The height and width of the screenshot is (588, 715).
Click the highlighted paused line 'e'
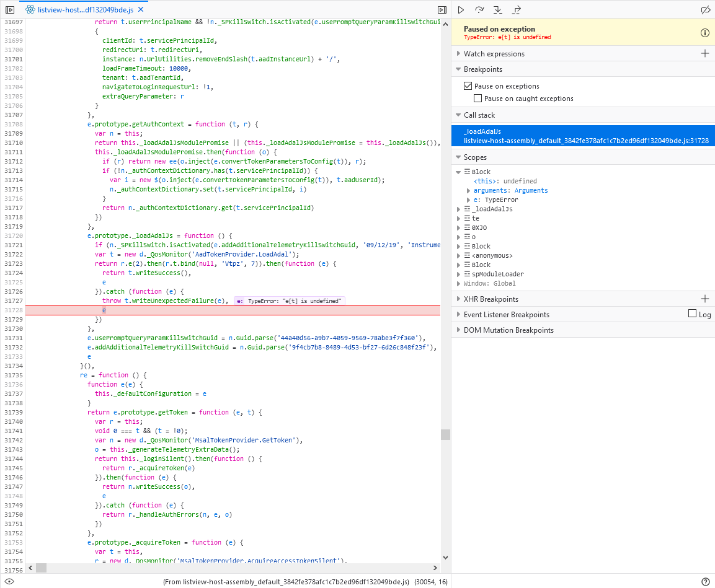[104, 310]
